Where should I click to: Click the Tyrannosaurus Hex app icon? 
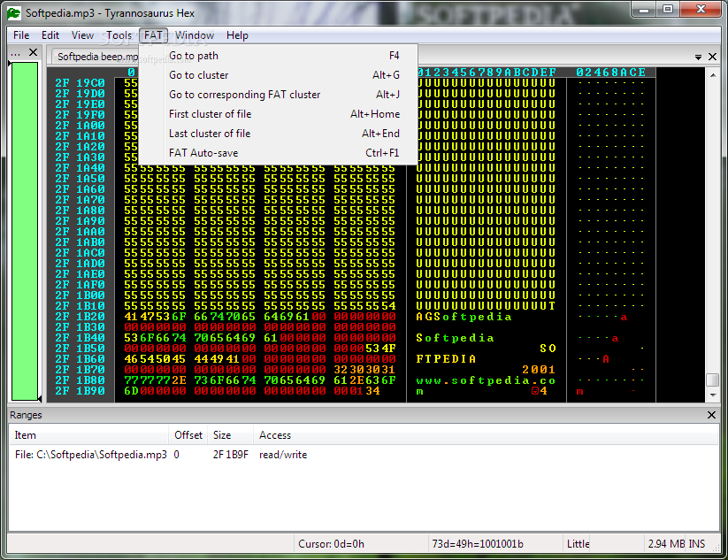tap(14, 13)
